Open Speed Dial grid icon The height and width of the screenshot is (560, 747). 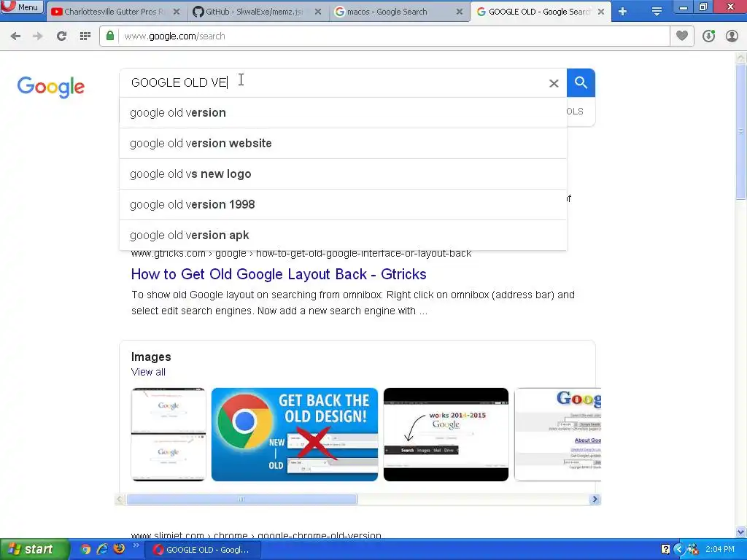[x=85, y=36]
